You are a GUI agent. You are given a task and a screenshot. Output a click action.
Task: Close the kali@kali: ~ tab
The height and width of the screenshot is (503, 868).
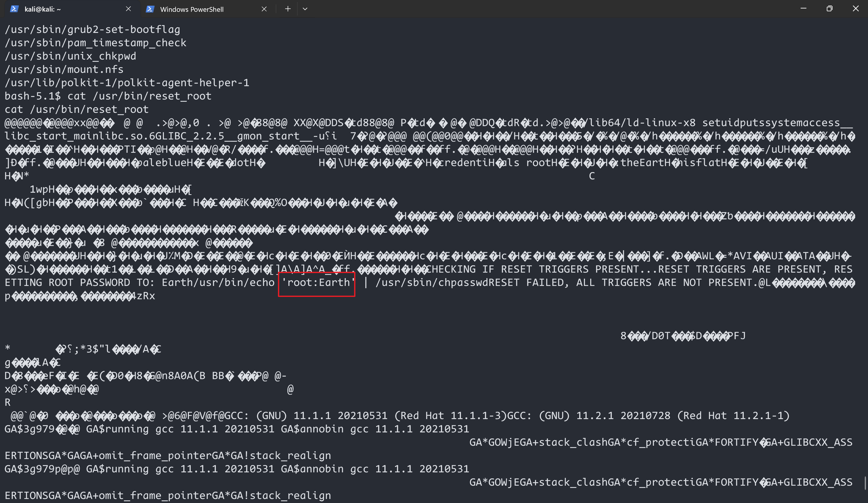[128, 9]
